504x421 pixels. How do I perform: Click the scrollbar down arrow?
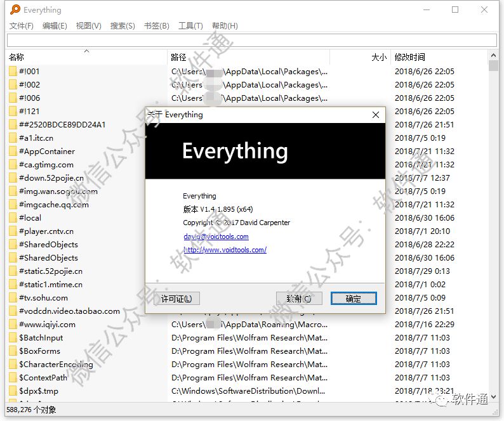coord(493,397)
